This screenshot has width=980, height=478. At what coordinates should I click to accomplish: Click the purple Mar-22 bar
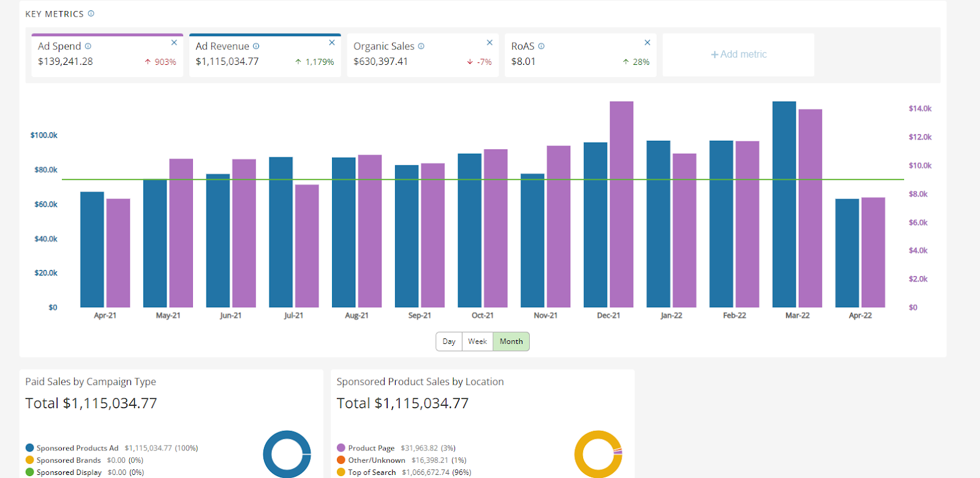point(810,208)
